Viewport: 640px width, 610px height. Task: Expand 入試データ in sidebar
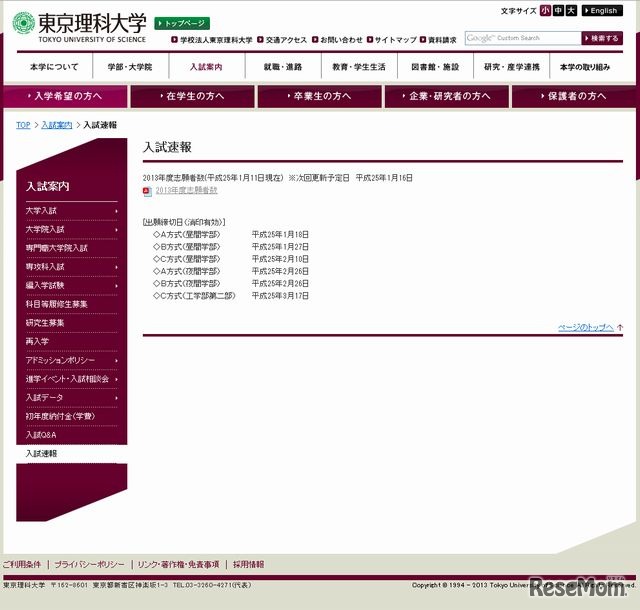tap(72, 398)
